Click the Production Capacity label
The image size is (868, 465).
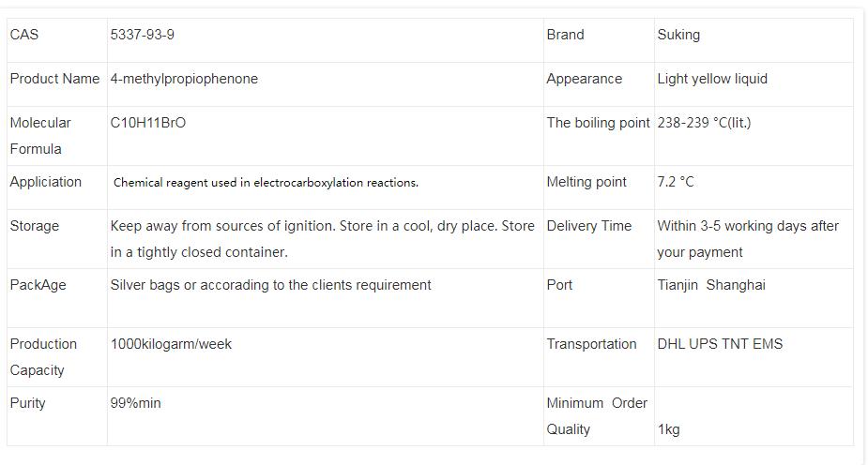point(43,357)
